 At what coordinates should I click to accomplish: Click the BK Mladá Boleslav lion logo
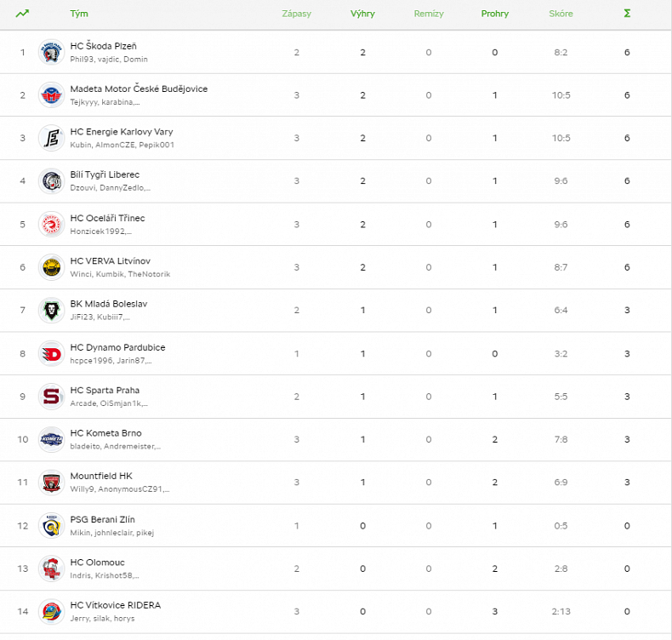(51, 311)
